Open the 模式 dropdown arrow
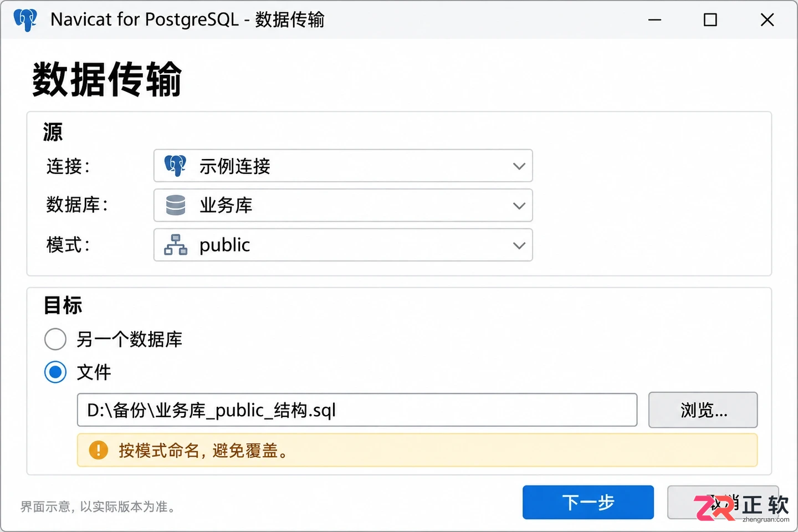Image resolution: width=798 pixels, height=532 pixels. point(519,245)
